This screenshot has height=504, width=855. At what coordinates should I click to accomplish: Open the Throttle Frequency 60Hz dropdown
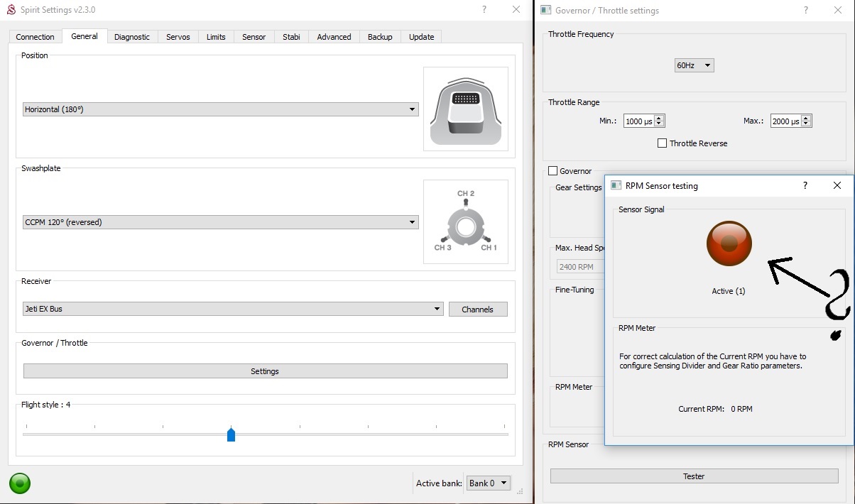pos(694,65)
